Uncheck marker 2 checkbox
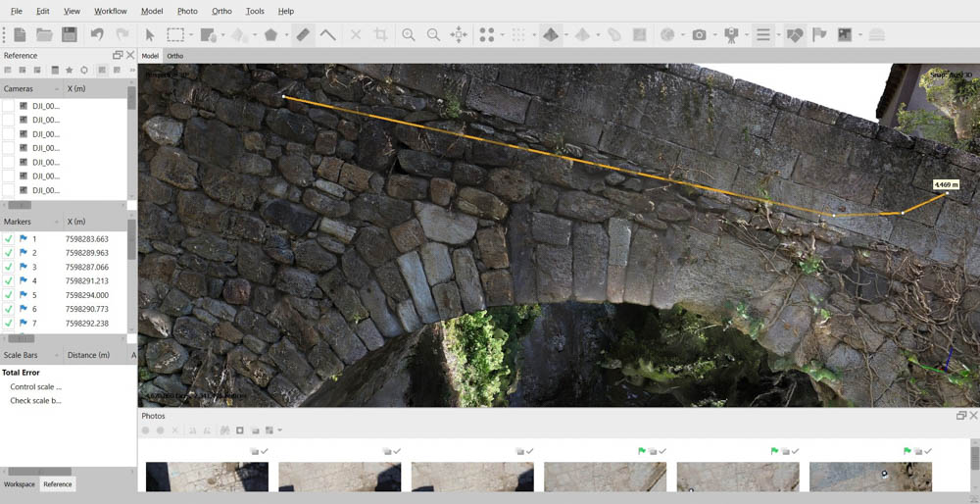This screenshot has width=980, height=504. tap(8, 253)
